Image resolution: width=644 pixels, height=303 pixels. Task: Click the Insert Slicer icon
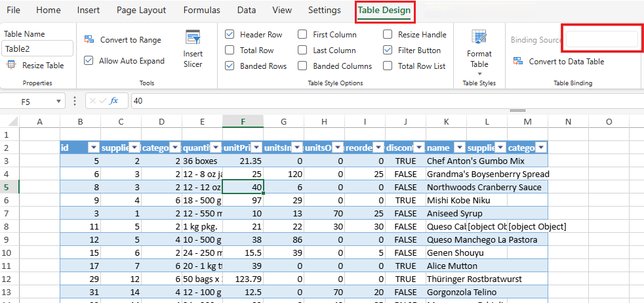click(x=193, y=37)
